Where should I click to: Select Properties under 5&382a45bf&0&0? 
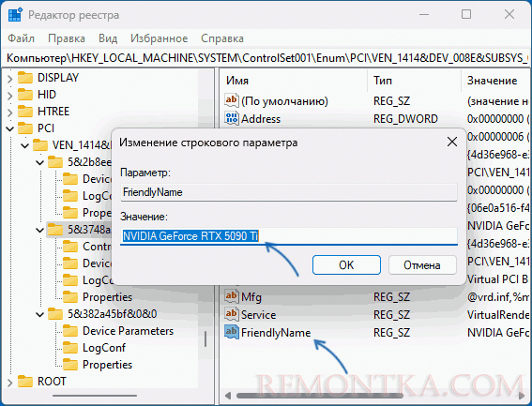[x=107, y=365]
